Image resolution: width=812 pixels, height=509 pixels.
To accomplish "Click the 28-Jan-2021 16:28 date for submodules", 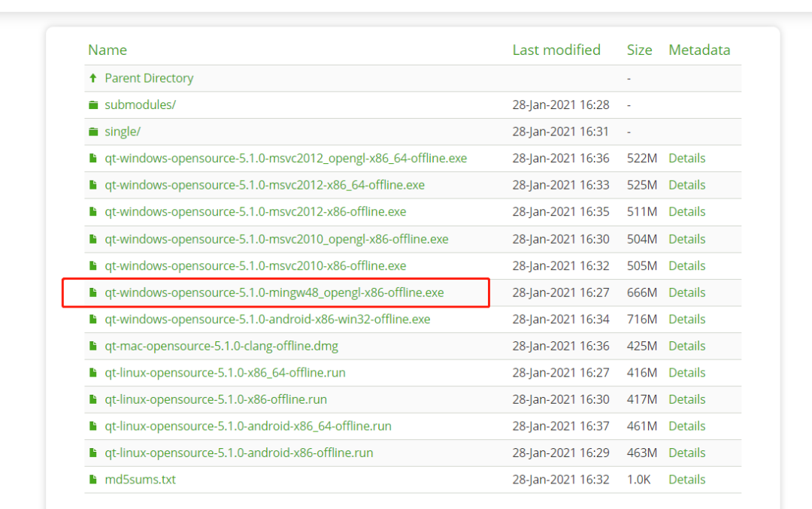I will [x=561, y=105].
